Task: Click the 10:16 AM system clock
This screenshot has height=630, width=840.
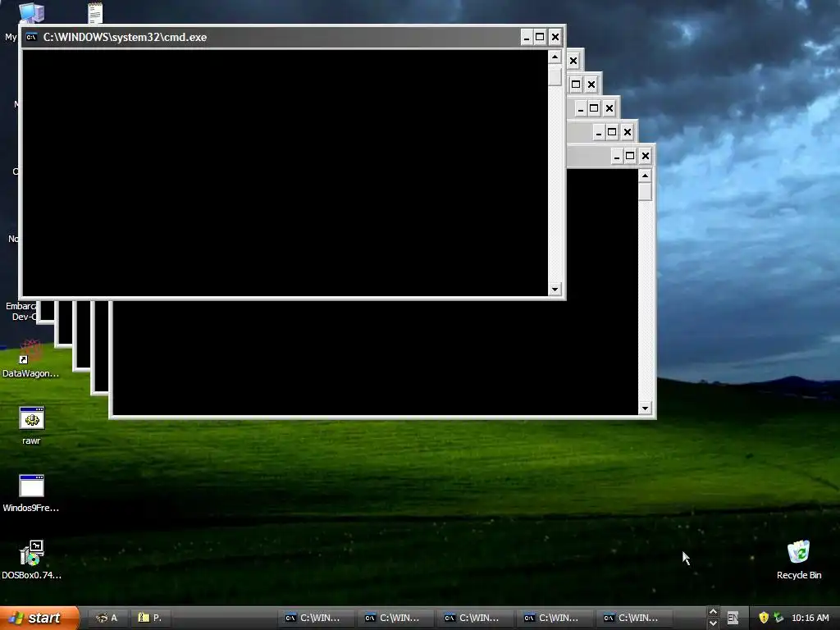Action: 810,618
